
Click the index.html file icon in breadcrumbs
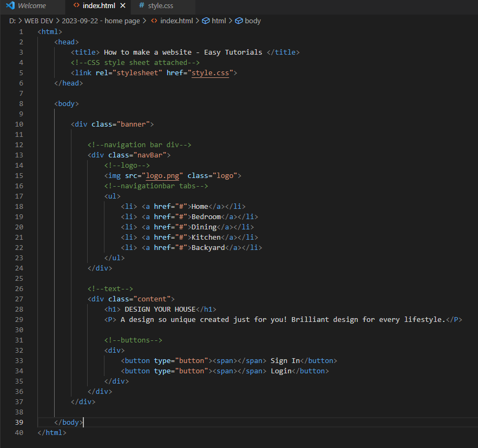pos(154,21)
